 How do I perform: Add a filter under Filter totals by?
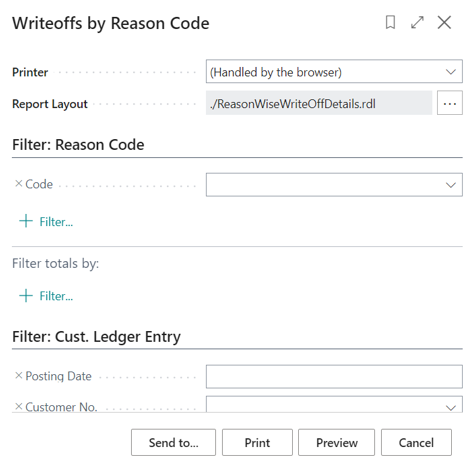(x=46, y=296)
